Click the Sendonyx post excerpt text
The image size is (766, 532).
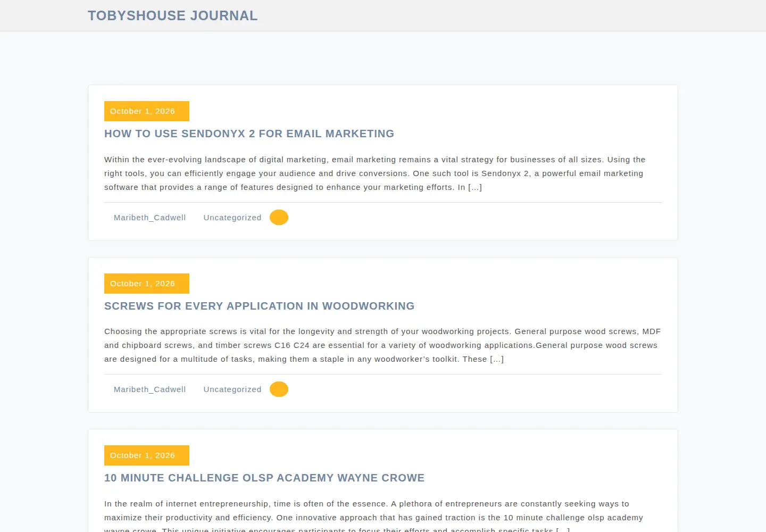(375, 173)
